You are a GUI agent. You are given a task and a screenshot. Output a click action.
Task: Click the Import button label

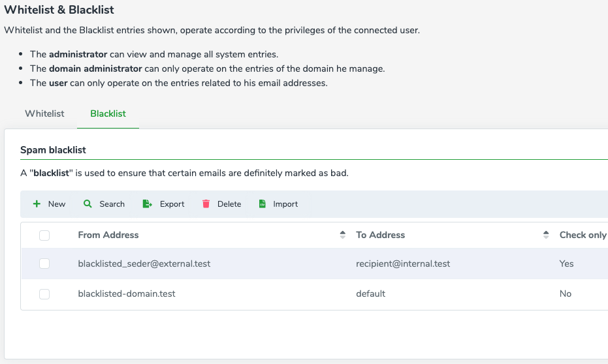click(285, 204)
